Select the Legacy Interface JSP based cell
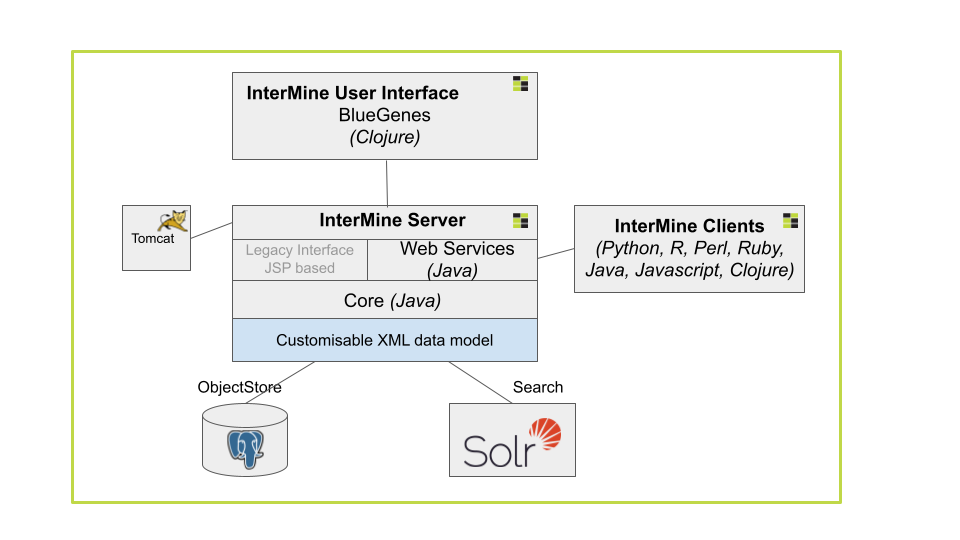 coord(300,260)
